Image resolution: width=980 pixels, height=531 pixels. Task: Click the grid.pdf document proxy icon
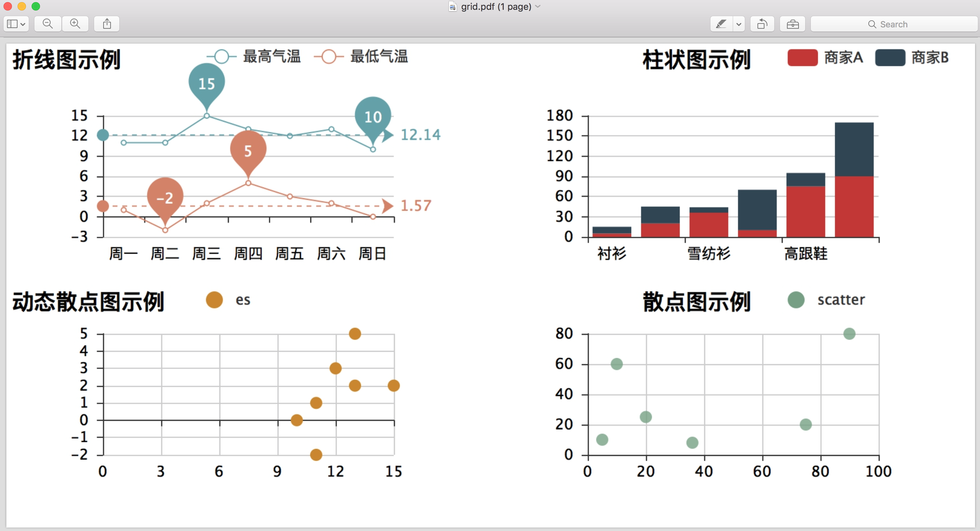point(452,6)
